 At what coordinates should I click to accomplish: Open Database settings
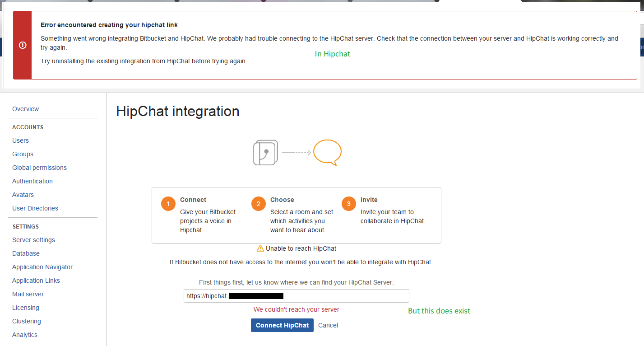tap(26, 253)
